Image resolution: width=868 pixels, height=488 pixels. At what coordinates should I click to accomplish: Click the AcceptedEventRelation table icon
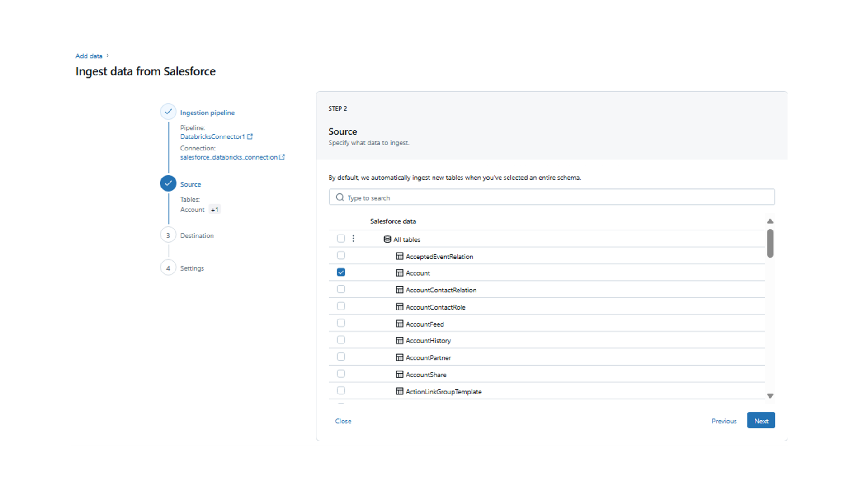pyautogui.click(x=400, y=256)
